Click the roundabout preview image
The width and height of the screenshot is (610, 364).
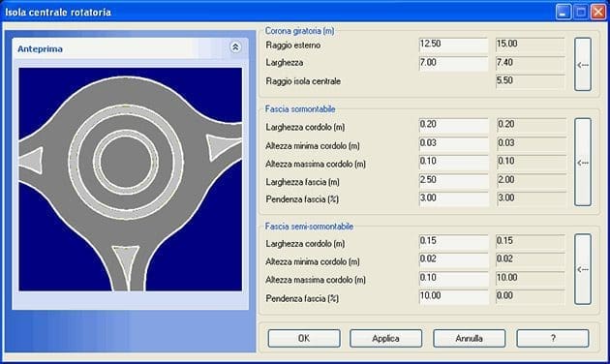pos(131,179)
